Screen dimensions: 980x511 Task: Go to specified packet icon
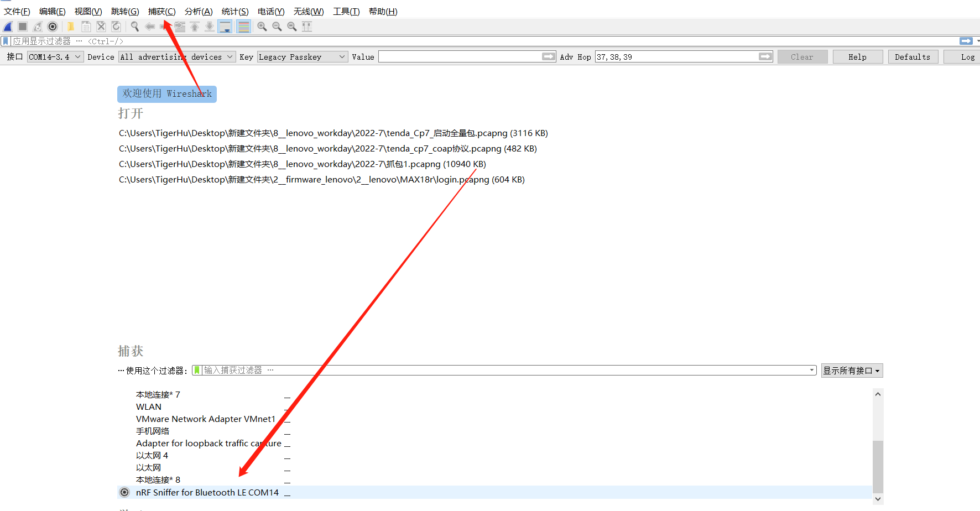point(180,27)
